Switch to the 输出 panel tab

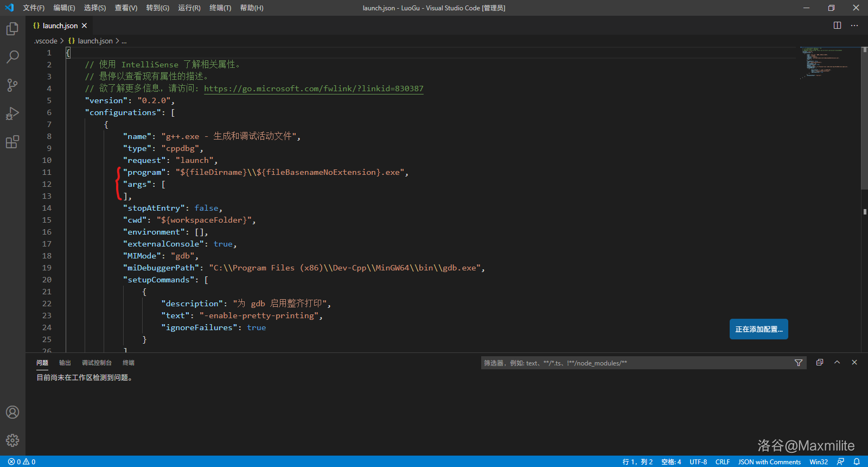point(65,363)
